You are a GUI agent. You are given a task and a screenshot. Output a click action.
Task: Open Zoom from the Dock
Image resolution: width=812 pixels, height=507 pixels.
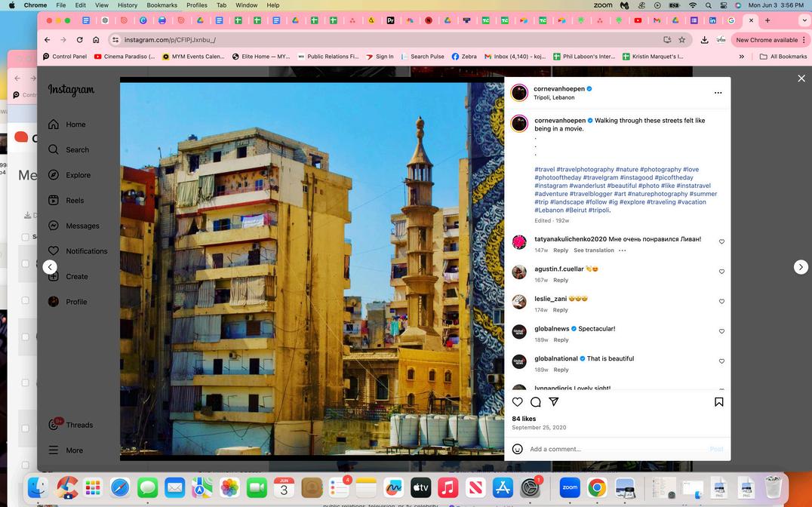570,487
